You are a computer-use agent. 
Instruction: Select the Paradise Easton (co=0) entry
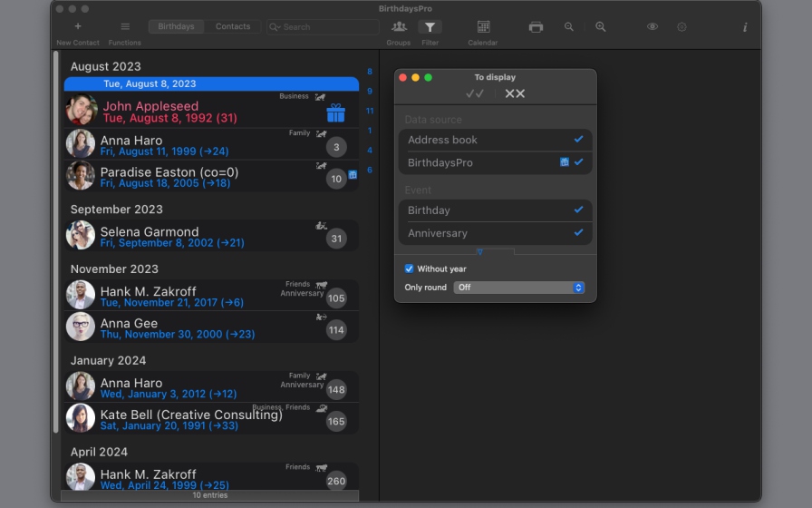211,176
